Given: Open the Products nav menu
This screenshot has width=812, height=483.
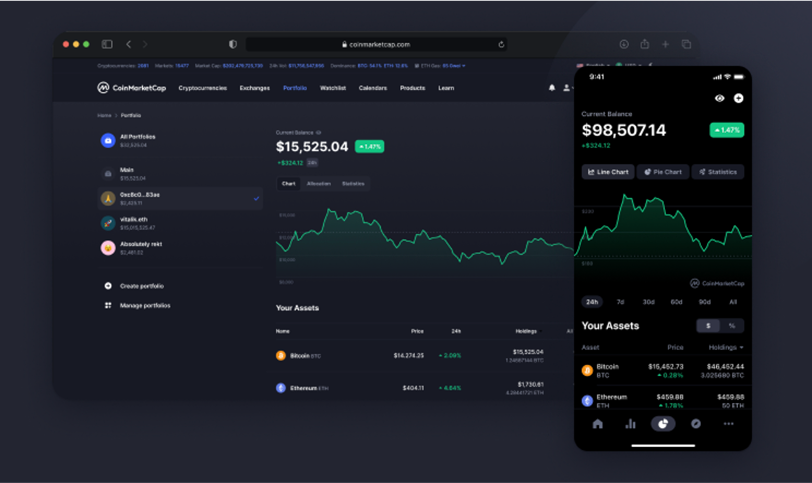Looking at the screenshot, I should tap(412, 88).
